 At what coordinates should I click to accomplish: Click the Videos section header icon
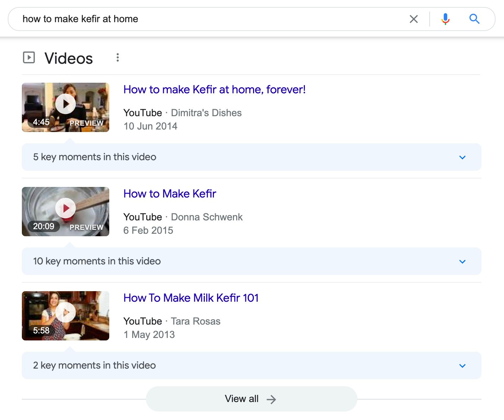click(29, 57)
